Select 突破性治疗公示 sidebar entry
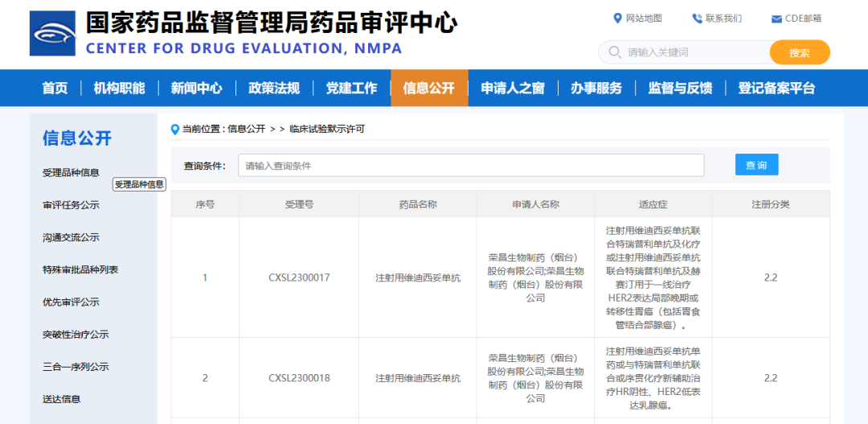868x424 pixels. 76,334
